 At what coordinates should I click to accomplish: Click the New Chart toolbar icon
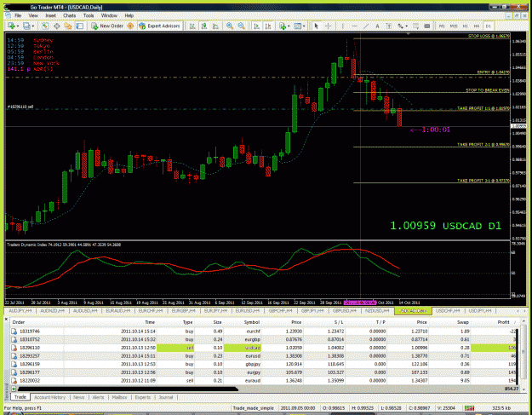click(x=11, y=26)
